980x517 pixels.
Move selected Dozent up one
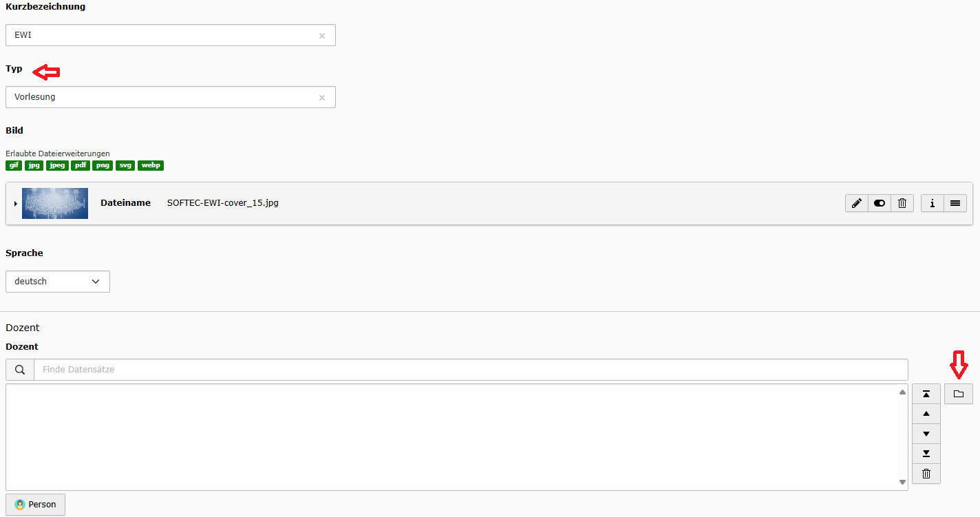[x=926, y=414]
